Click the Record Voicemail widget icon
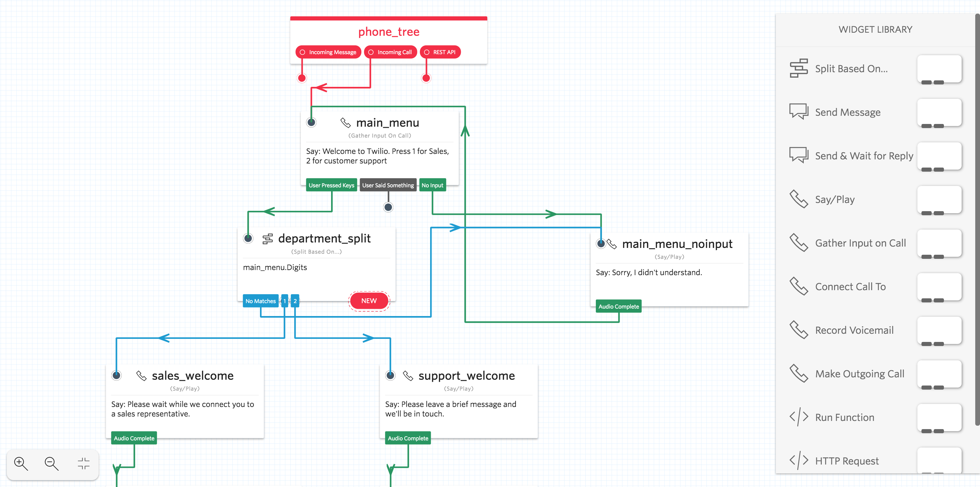This screenshot has height=487, width=980. 801,330
